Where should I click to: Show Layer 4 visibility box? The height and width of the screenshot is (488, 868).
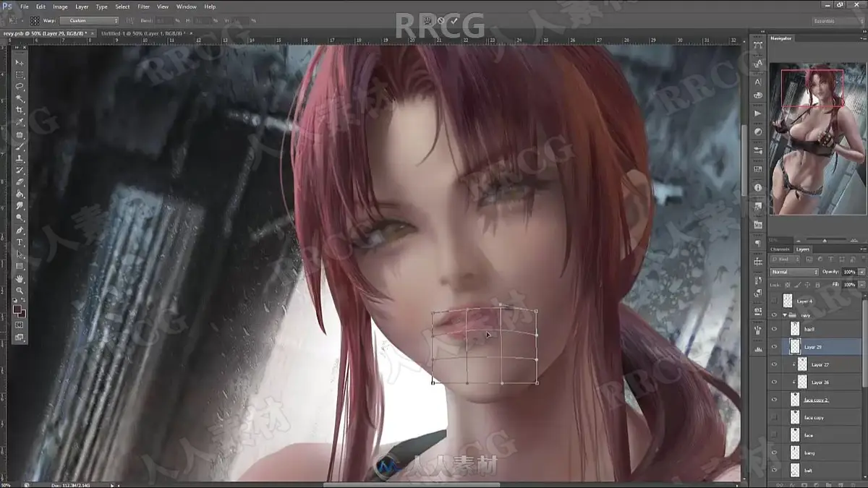775,300
